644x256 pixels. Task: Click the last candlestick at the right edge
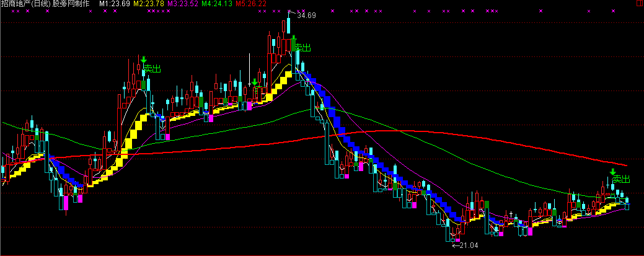[627, 203]
